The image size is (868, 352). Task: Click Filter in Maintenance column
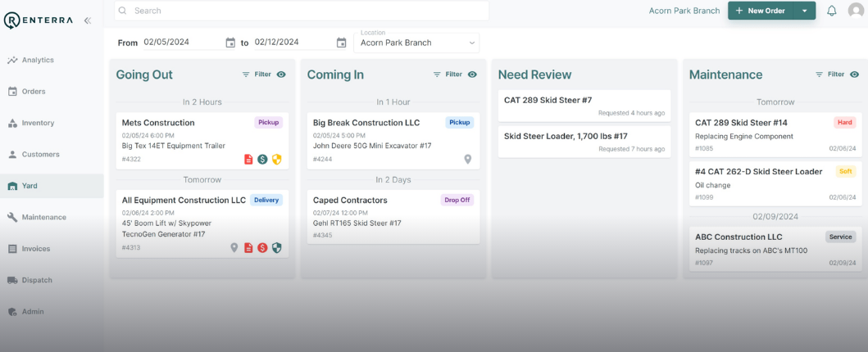pyautogui.click(x=829, y=74)
